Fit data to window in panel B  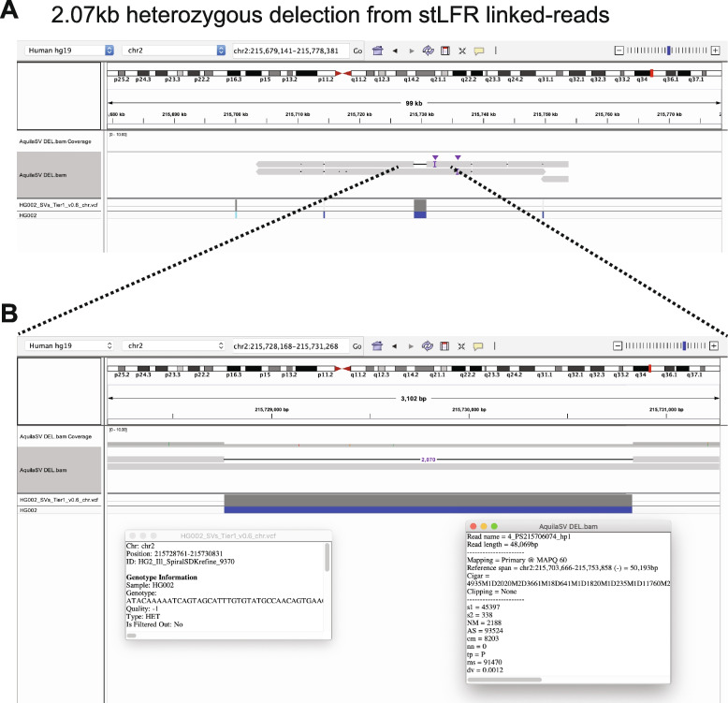[461, 346]
